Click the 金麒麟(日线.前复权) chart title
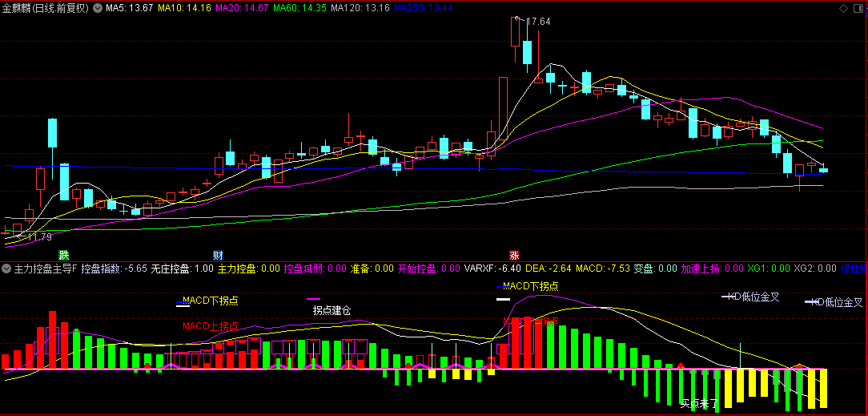868x416 pixels. 46,8
